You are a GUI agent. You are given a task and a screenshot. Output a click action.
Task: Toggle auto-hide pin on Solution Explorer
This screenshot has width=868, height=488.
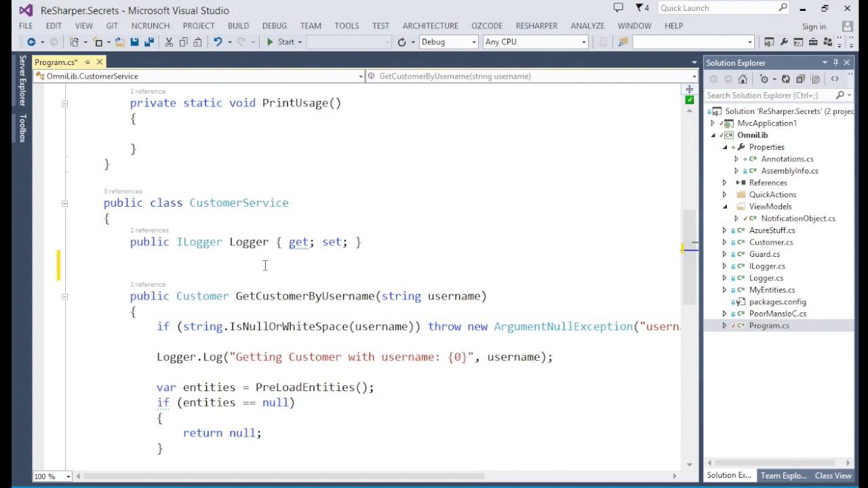click(836, 62)
